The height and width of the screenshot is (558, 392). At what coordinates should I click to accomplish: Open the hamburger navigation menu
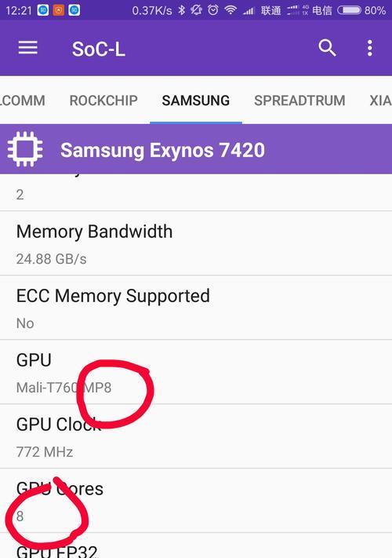click(x=28, y=48)
